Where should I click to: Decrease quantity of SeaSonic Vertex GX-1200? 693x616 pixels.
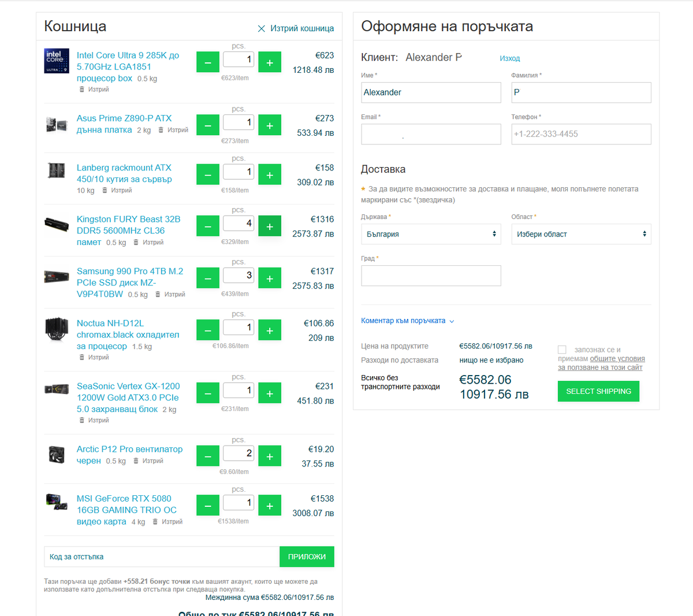pos(208,394)
